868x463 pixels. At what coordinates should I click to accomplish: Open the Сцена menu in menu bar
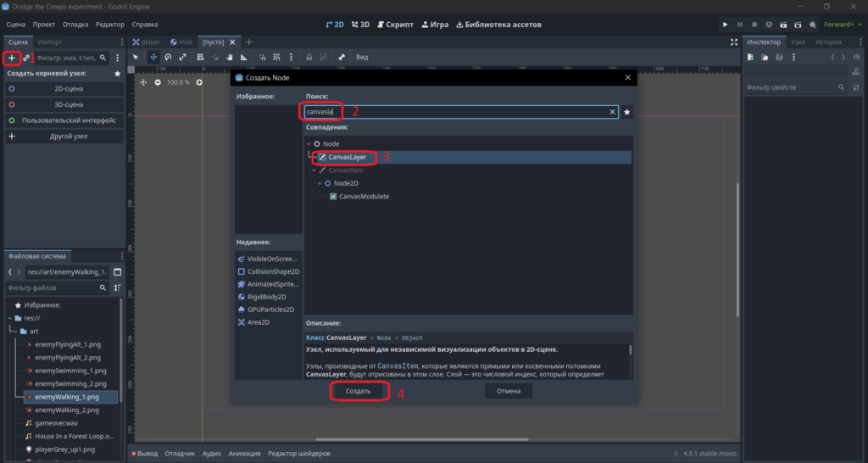[x=16, y=25]
